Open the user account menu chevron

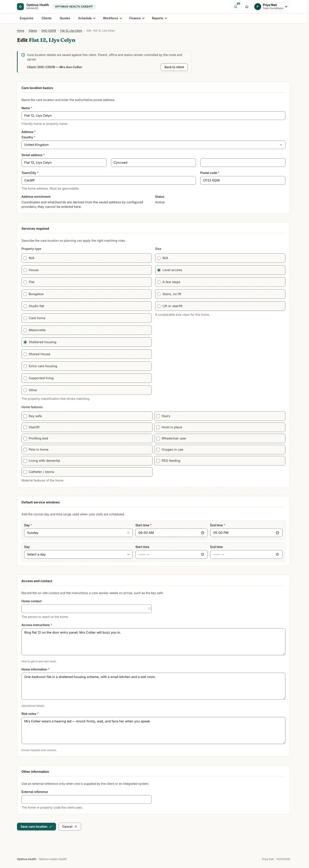click(286, 7)
